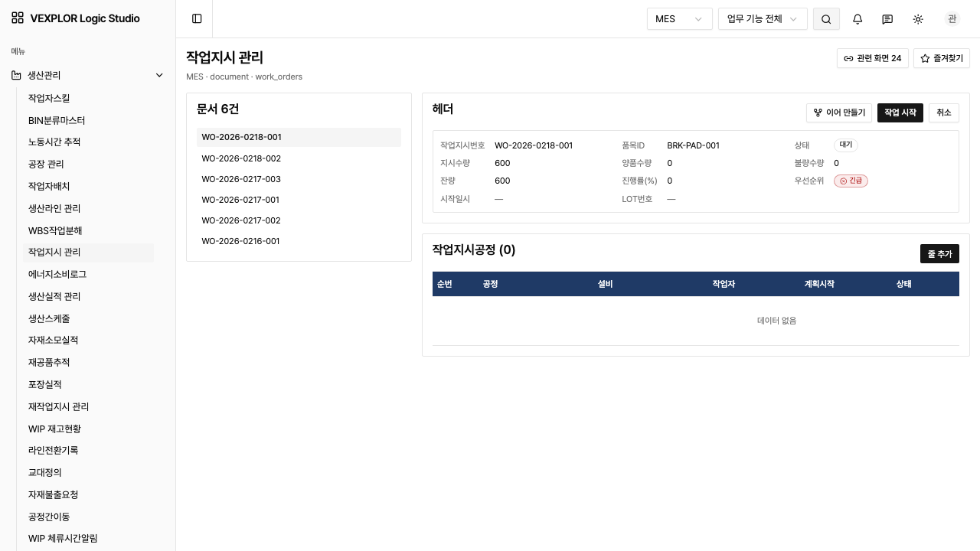
Task: Click the VEXPLOR Logic Studio logo icon
Action: tap(18, 18)
